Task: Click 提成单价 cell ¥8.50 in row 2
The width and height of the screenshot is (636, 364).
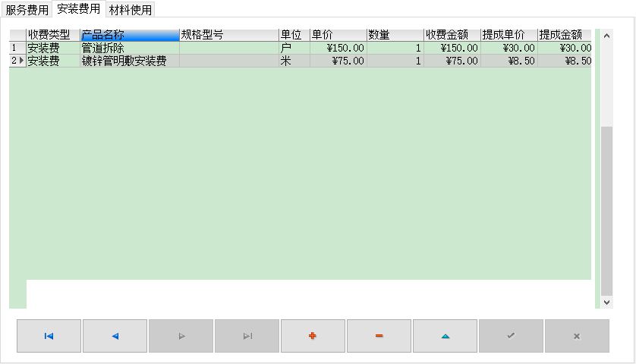Action: [509, 61]
